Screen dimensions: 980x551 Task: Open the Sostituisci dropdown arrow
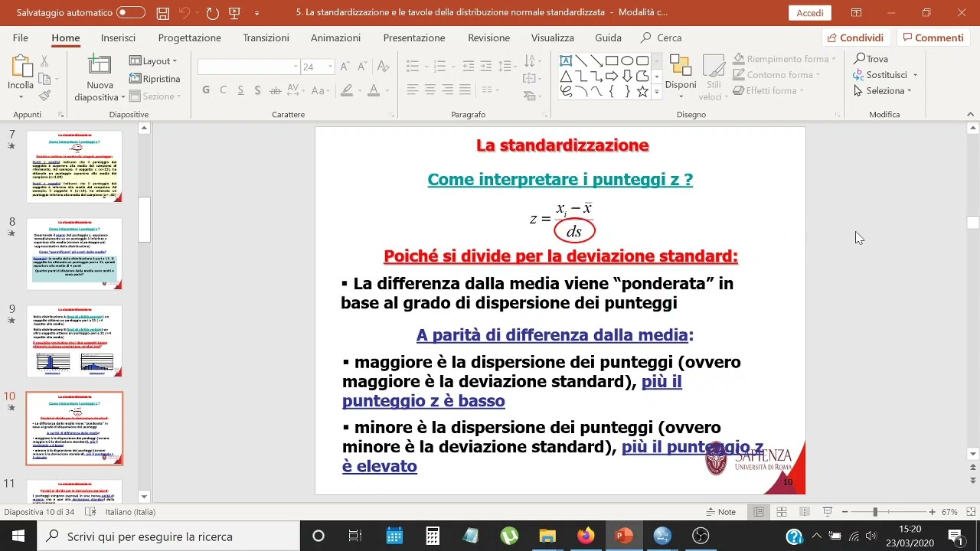tap(915, 75)
